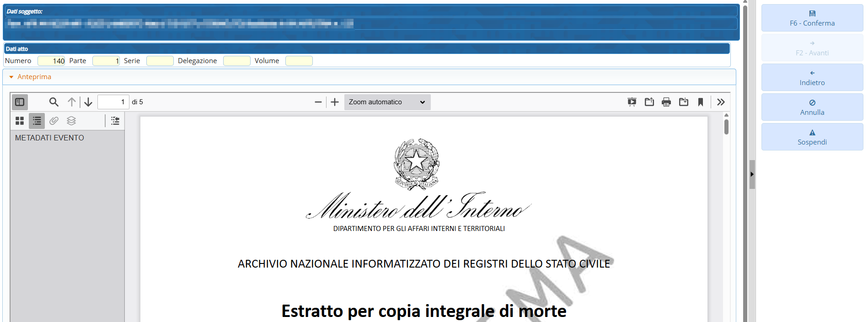
Task: Click the bookmark current view icon
Action: coord(701,102)
